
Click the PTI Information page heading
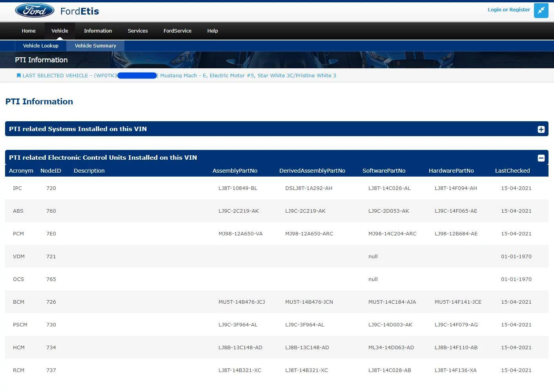coord(39,102)
